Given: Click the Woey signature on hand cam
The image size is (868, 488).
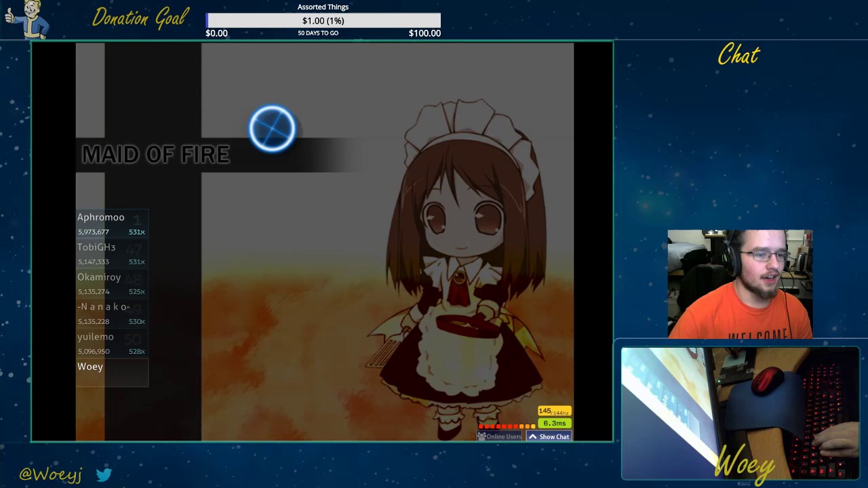Looking at the screenshot, I should [745, 463].
